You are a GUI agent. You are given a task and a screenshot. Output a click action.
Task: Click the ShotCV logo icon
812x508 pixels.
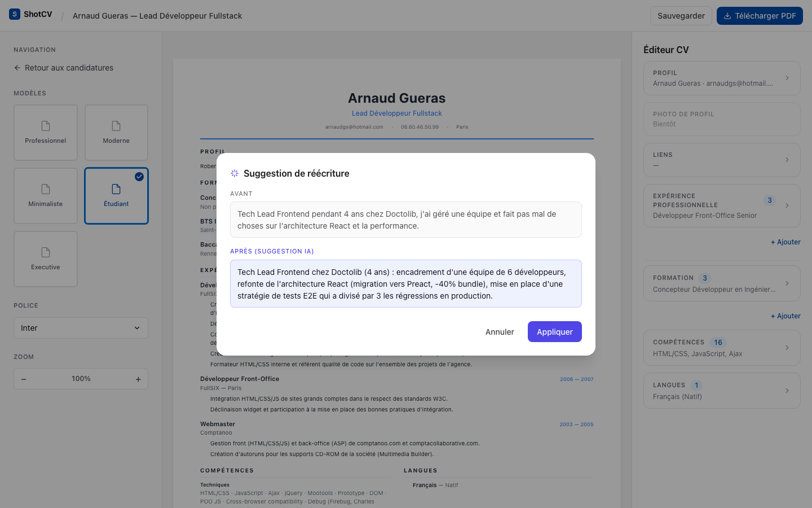15,14
